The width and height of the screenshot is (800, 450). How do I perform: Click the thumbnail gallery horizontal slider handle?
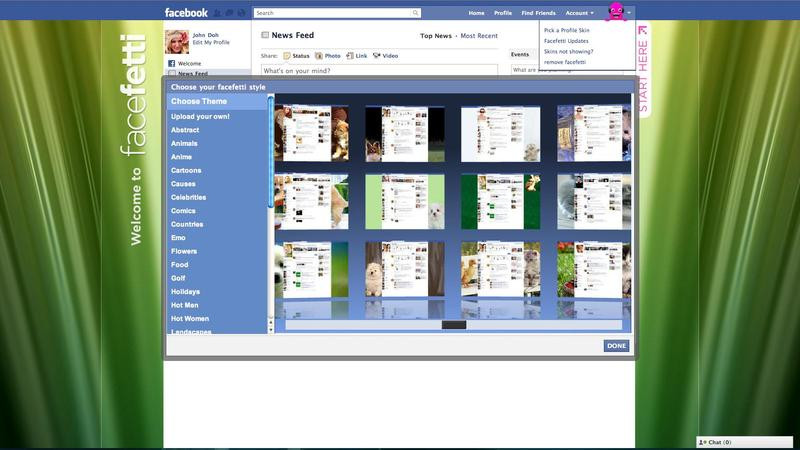click(454, 324)
